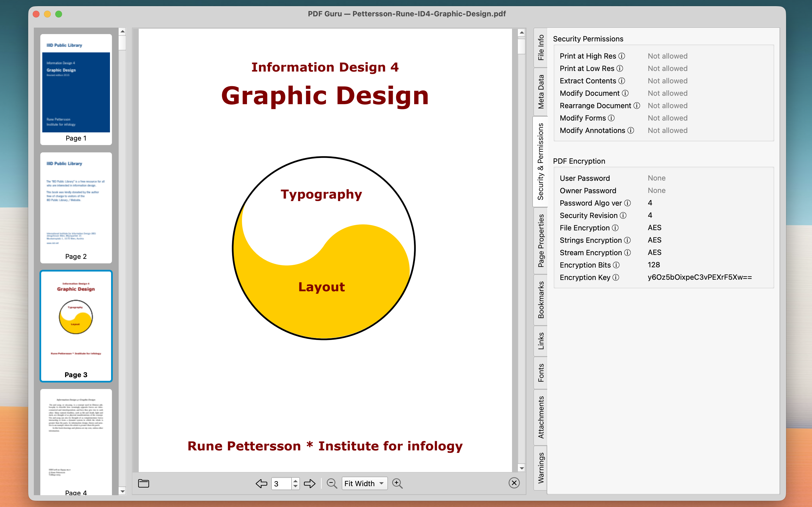Switch to the File Info tab
Viewport: 812px width, 507px height.
tap(540, 47)
